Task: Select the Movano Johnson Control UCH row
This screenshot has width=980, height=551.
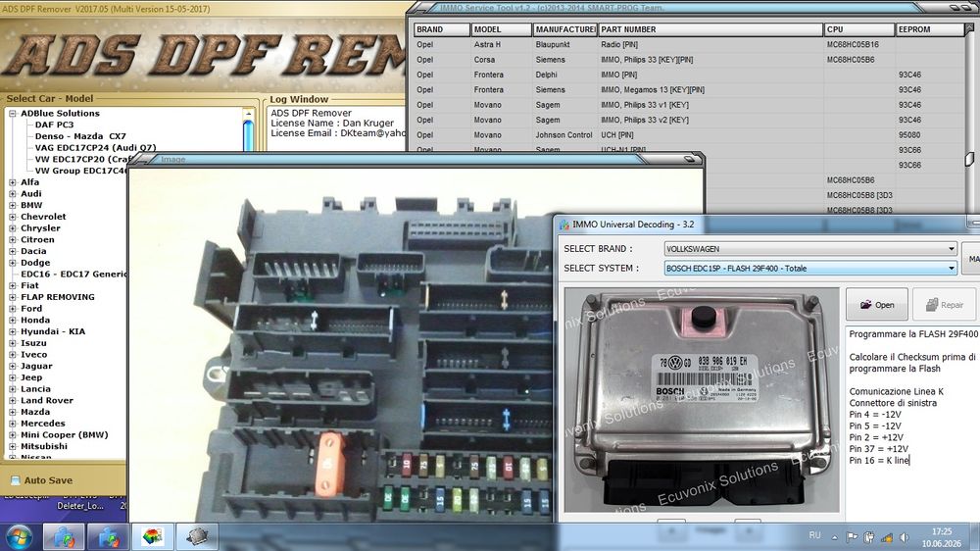Action: [x=689, y=135]
